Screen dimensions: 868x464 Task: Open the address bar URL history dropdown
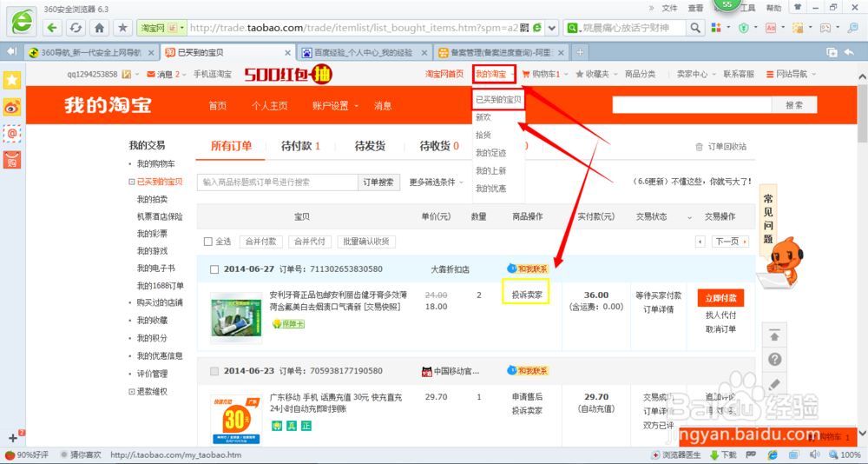pyautogui.click(x=551, y=27)
